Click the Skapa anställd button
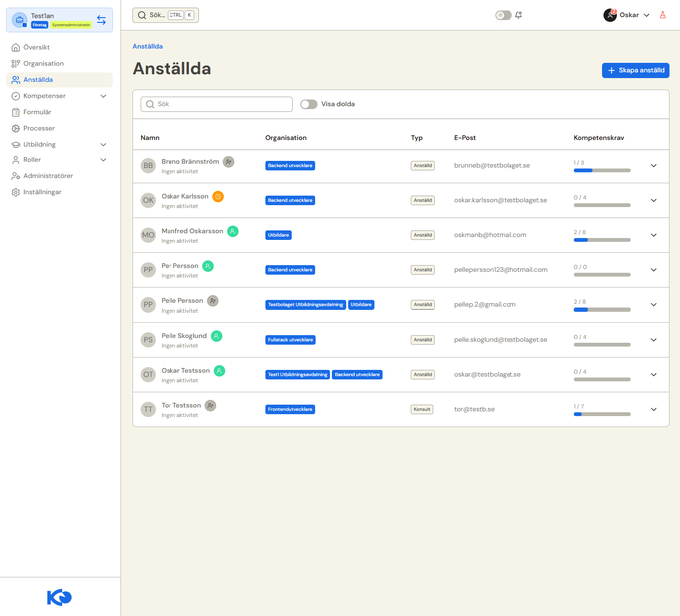680x616 pixels. [635, 70]
